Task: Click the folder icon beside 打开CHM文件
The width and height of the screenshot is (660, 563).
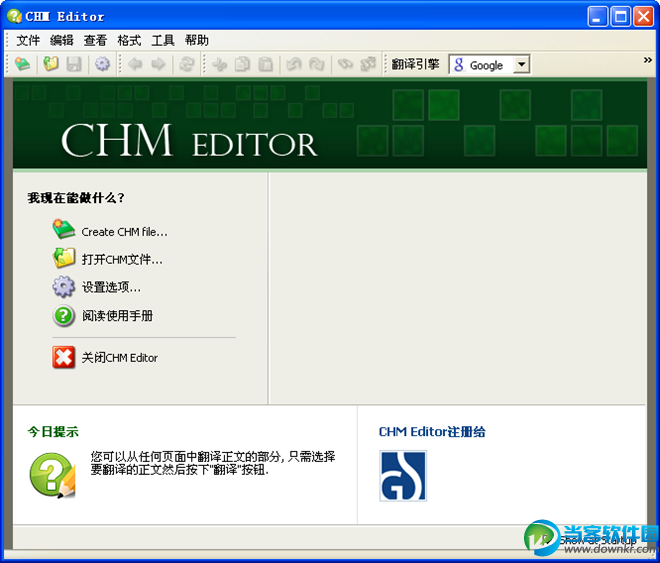Action: 64,258
